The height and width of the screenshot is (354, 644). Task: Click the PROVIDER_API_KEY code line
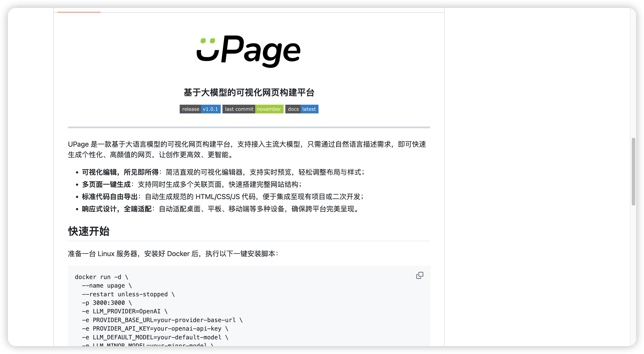coord(155,328)
